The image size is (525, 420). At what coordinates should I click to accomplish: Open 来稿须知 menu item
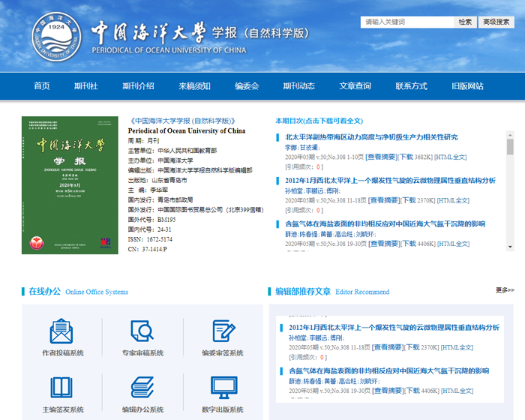[194, 86]
